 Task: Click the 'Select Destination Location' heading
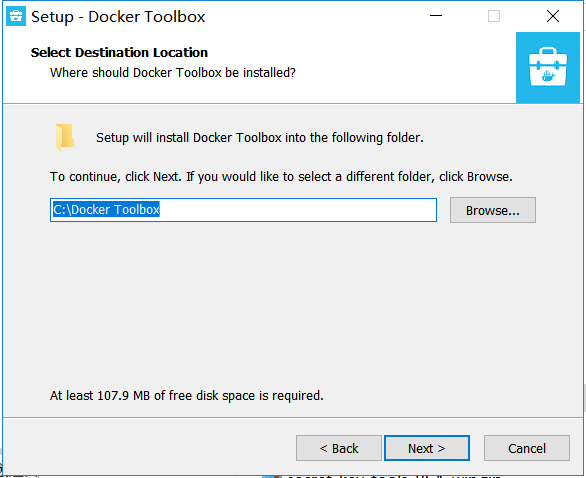pos(119,52)
